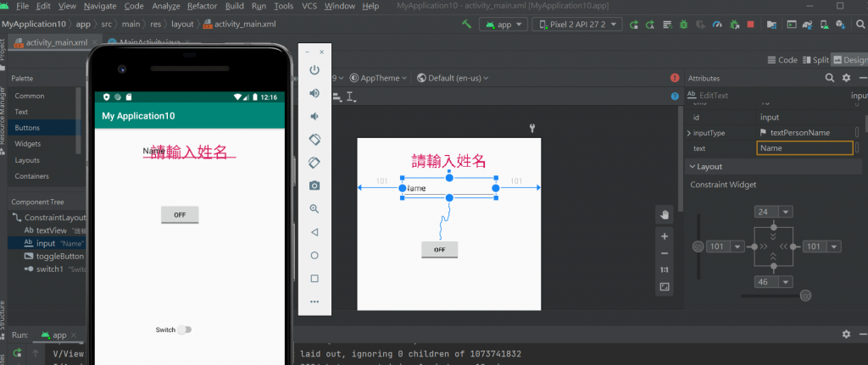Zoom out the design surface with minus
Screen dimensions: 868x365
[x=665, y=253]
